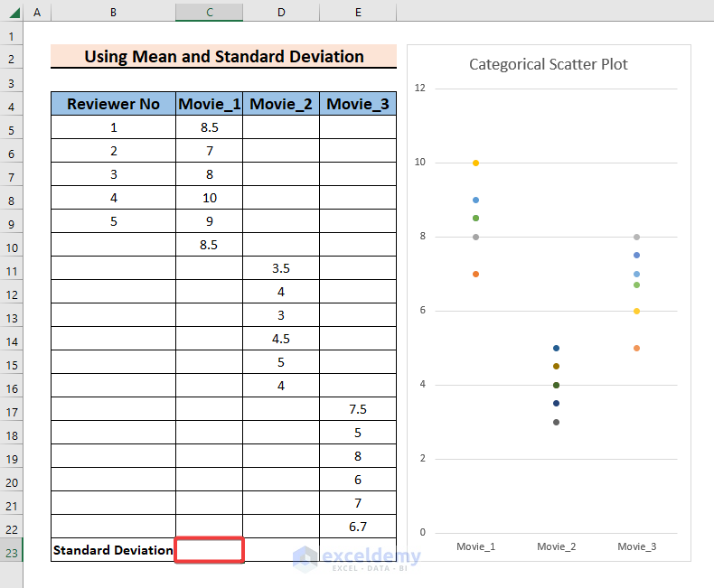Select cell with value 10 in Movie_1
This screenshot has width=714, height=588.
(210, 198)
